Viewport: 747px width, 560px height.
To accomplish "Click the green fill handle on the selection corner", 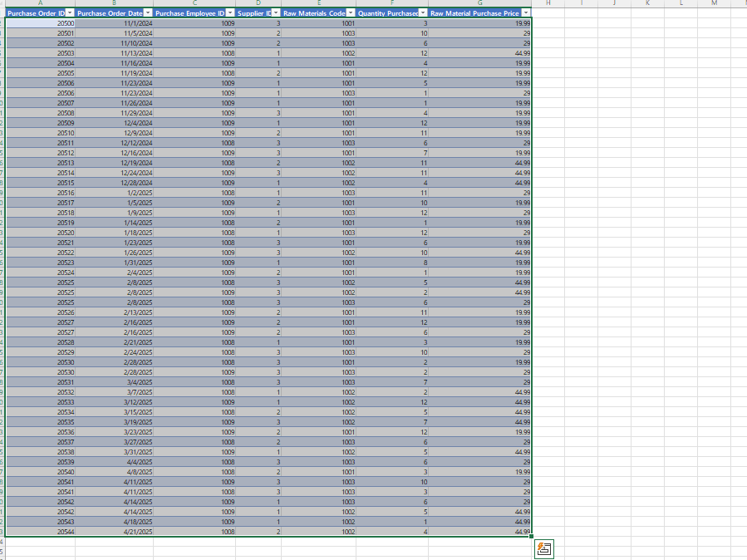I will (x=532, y=537).
